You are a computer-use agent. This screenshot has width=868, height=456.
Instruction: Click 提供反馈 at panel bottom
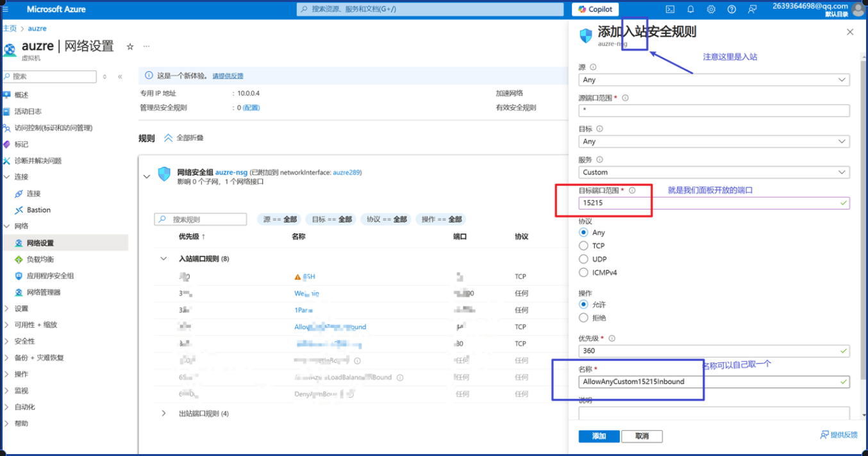[839, 435]
